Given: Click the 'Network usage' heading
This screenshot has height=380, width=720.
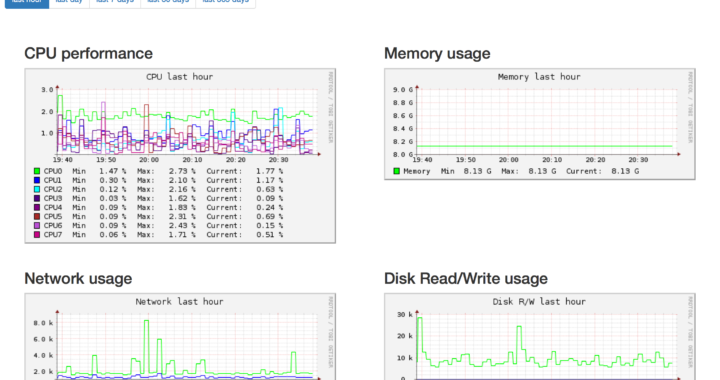Looking at the screenshot, I should (x=78, y=279).
